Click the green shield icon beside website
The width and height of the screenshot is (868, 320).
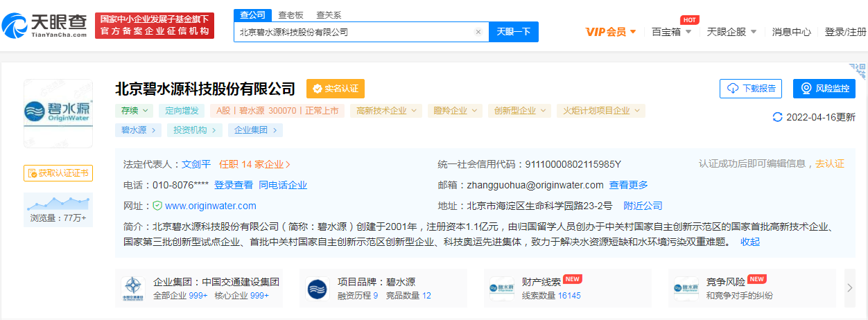click(157, 206)
